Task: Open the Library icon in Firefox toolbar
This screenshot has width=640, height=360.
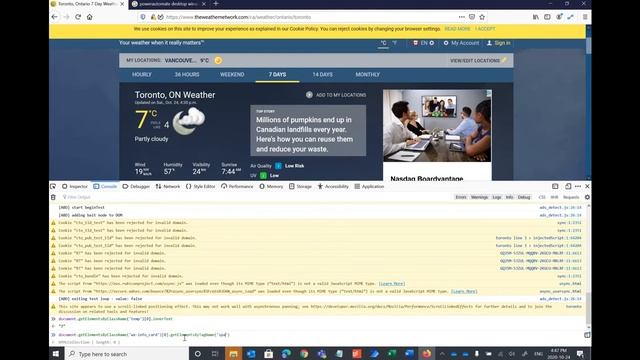Action: 536,17
